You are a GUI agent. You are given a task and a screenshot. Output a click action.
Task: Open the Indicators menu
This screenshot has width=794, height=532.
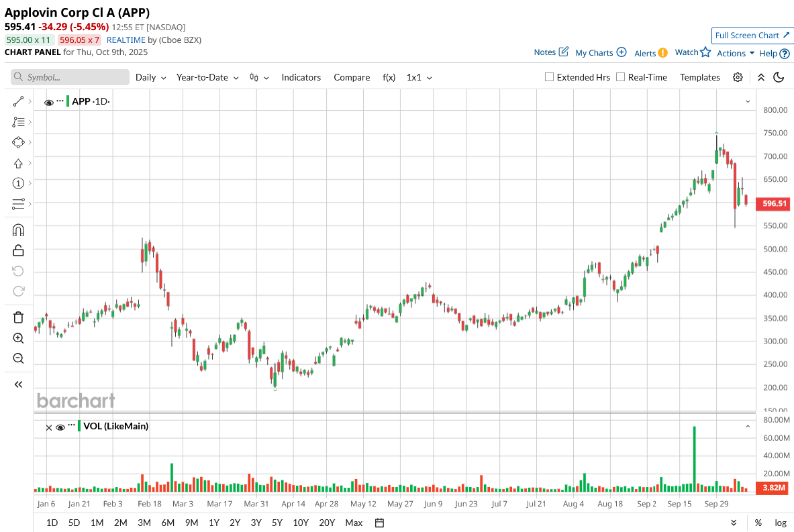coord(301,77)
